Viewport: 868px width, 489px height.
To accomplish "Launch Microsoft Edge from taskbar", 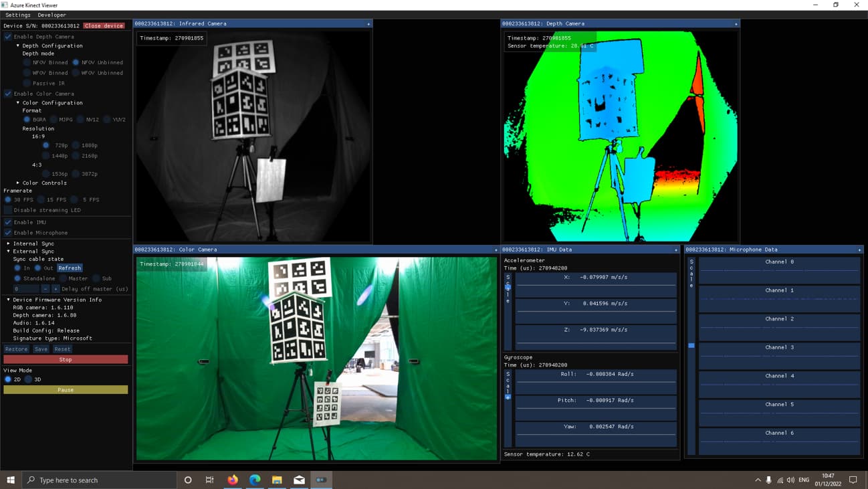I will [255, 480].
